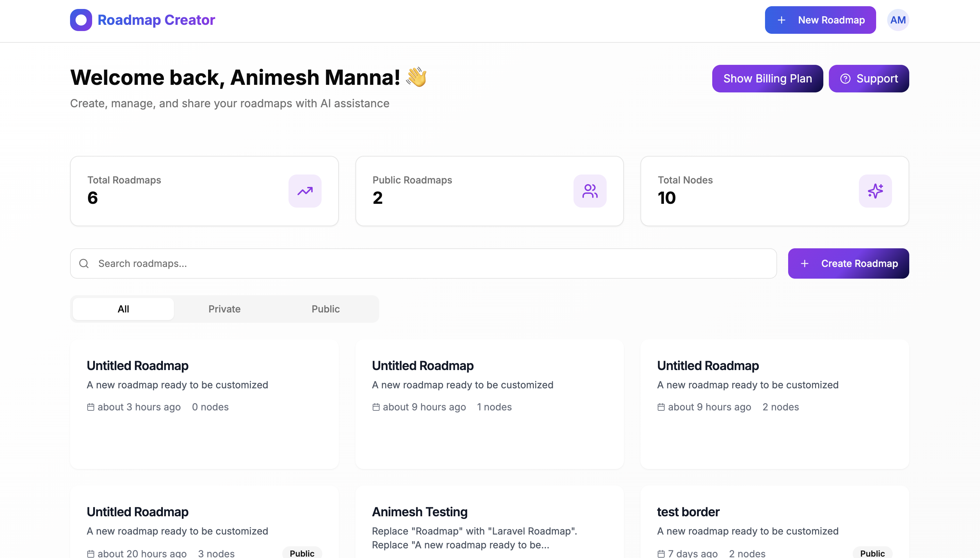This screenshot has height=558, width=980.
Task: Click the calendar icon on the 2 nodes untitled card
Action: pos(661,407)
